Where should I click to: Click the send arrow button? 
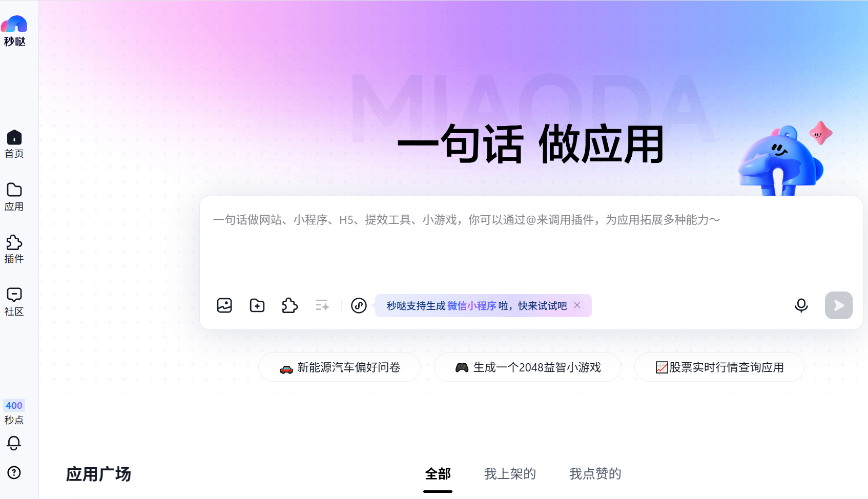coord(839,305)
